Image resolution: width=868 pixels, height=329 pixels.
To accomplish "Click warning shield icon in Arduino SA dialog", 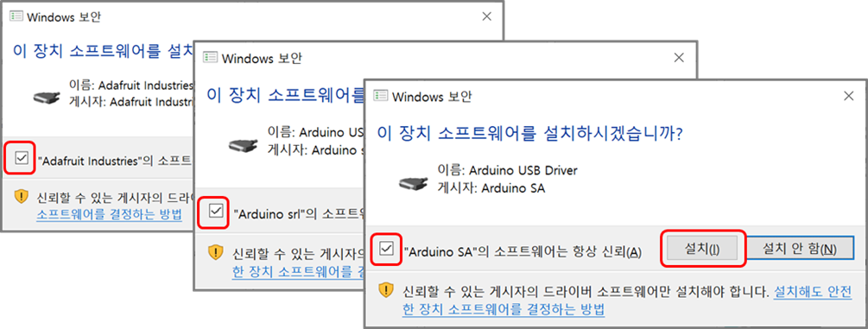I will tap(386, 291).
